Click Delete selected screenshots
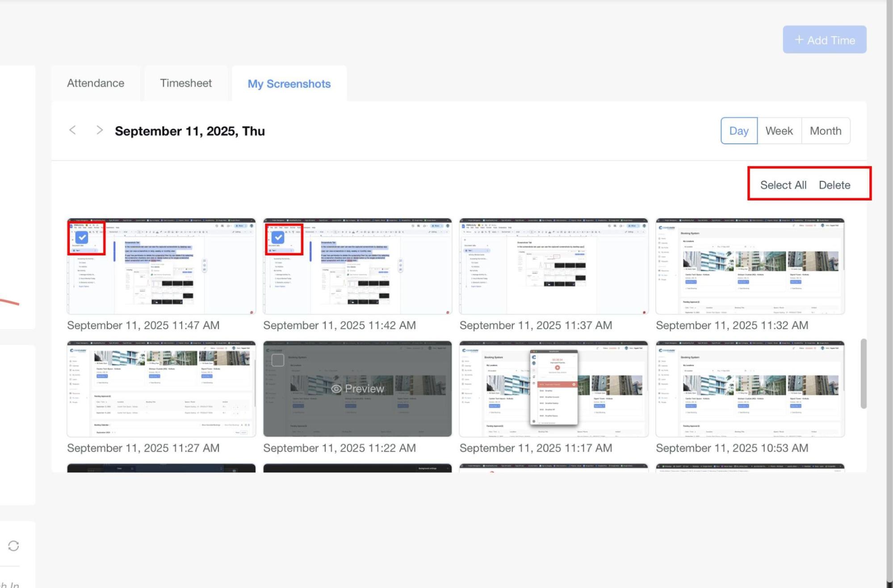The image size is (893, 588). click(834, 185)
